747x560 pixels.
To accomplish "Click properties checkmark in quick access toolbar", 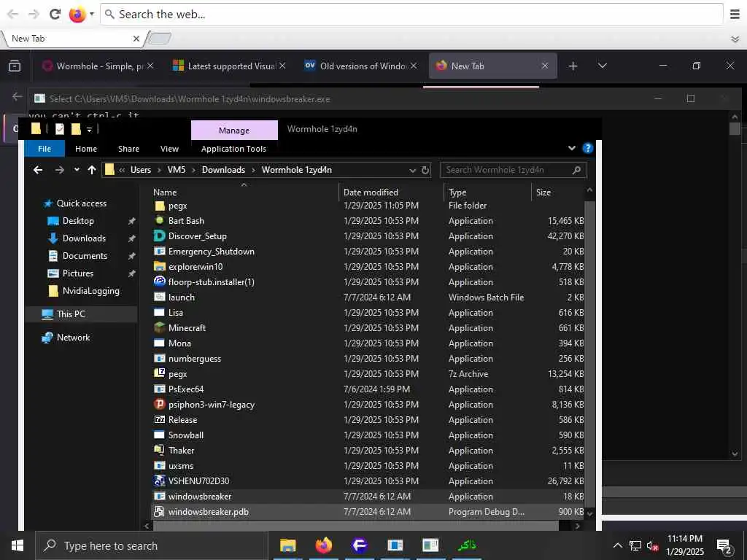I will [x=60, y=129].
